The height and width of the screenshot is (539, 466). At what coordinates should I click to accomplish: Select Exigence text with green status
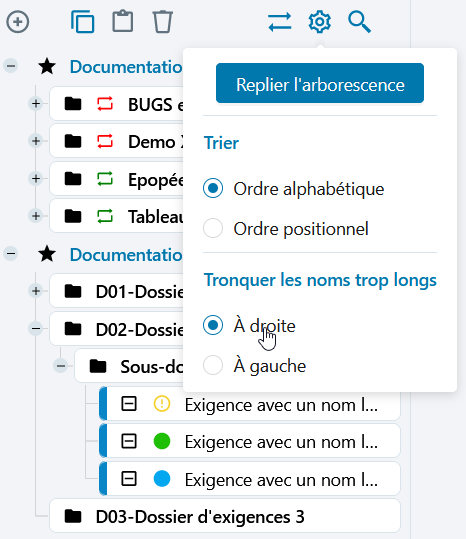(x=281, y=442)
